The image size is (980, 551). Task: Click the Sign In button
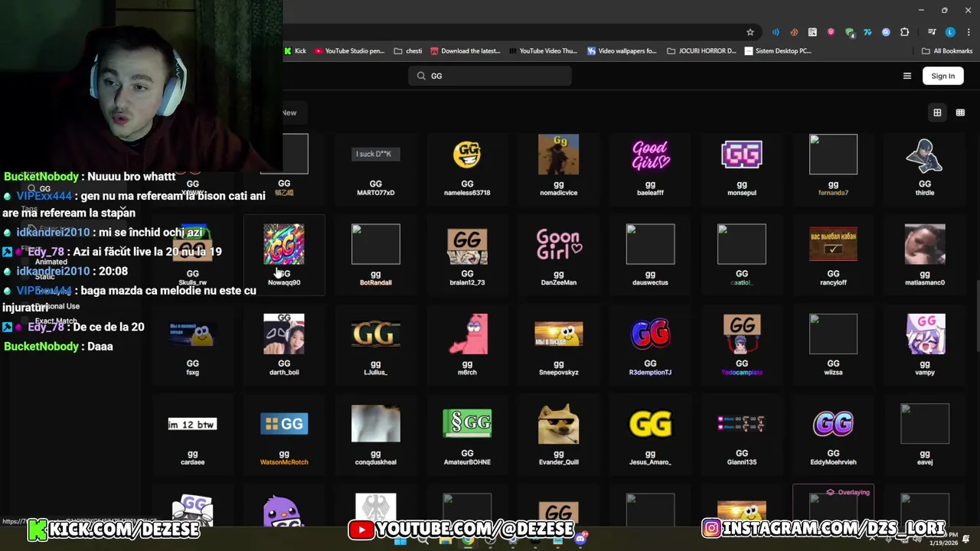[942, 76]
